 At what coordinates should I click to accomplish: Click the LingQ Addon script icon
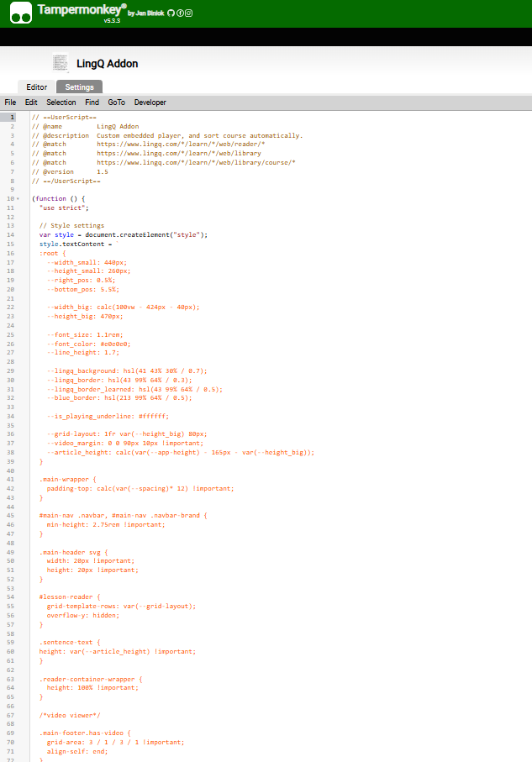(61, 63)
